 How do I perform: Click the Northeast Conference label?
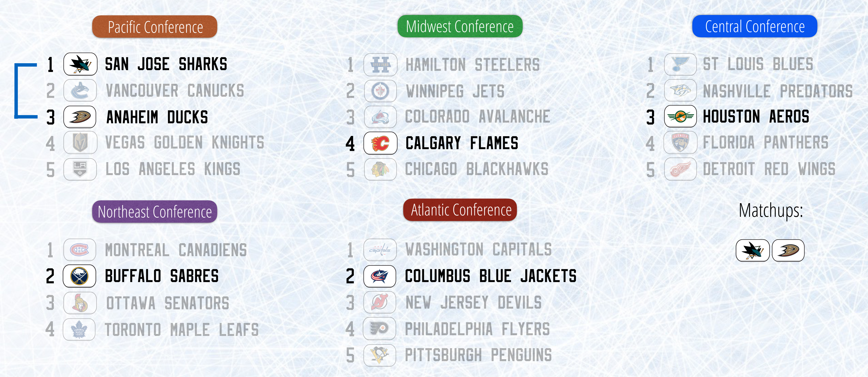[x=155, y=212]
